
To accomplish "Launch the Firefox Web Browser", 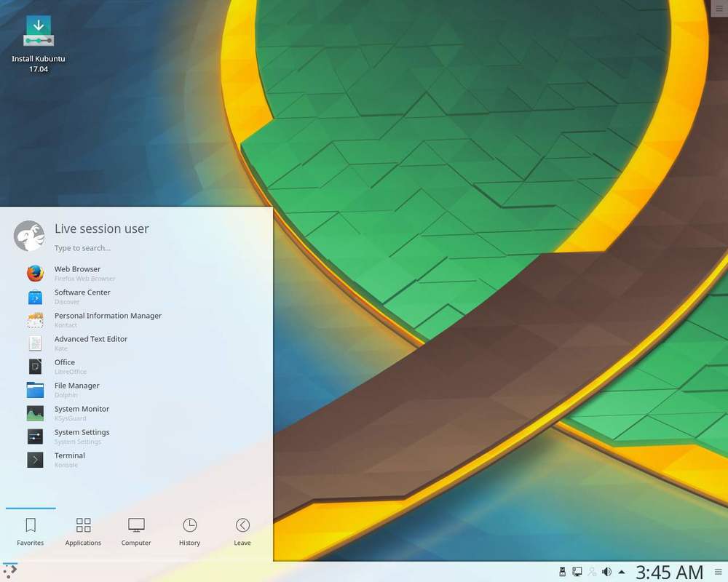I will 77,273.
